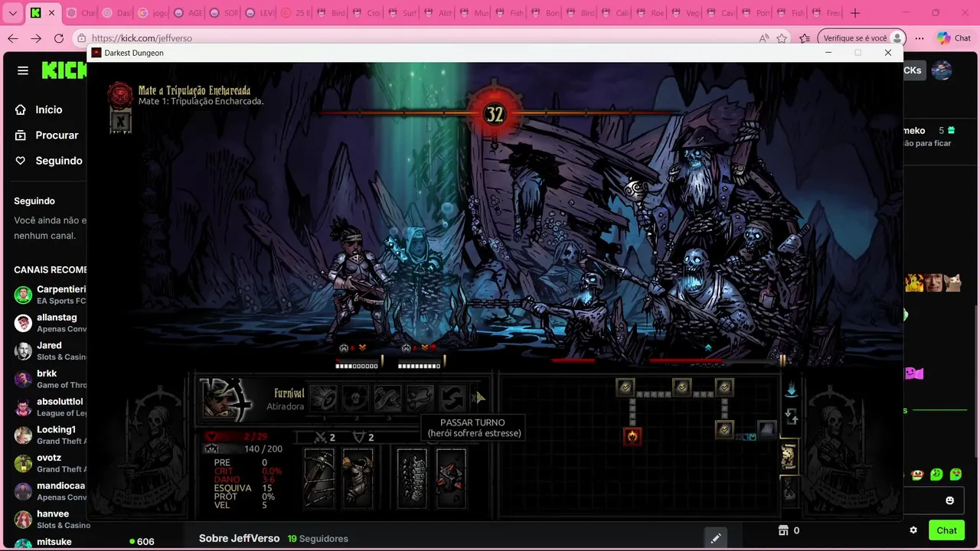Viewport: 980px width, 551px height.
Task: Switch to the 'jogo' browser tab
Action: tap(152, 13)
